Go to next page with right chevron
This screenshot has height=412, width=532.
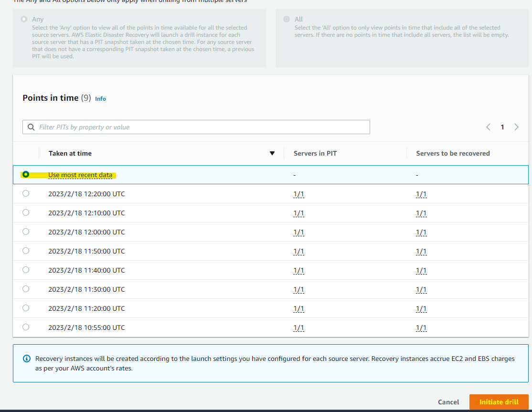pos(516,127)
